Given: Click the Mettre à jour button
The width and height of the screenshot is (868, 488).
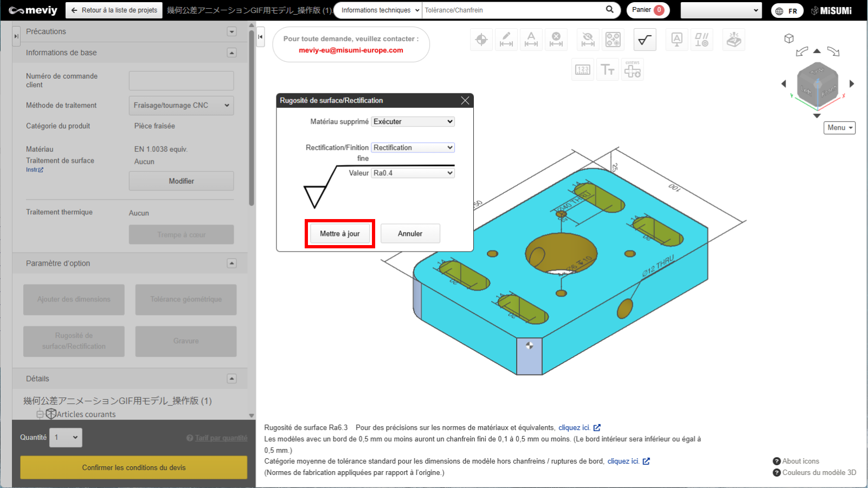Looking at the screenshot, I should coord(339,234).
